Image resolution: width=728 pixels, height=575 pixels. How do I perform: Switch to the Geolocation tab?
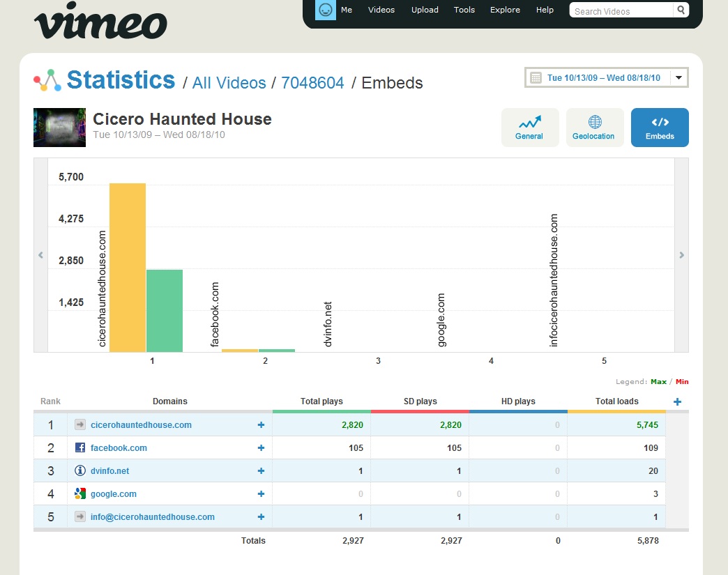click(x=594, y=128)
